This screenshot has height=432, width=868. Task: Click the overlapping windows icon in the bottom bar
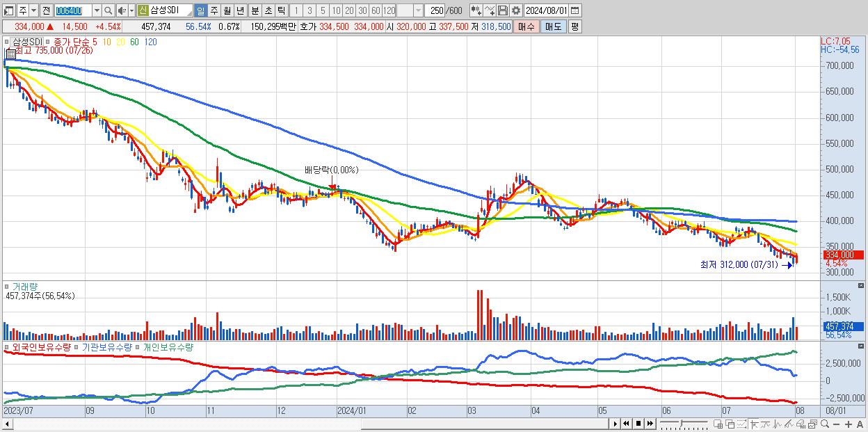[x=730, y=424]
